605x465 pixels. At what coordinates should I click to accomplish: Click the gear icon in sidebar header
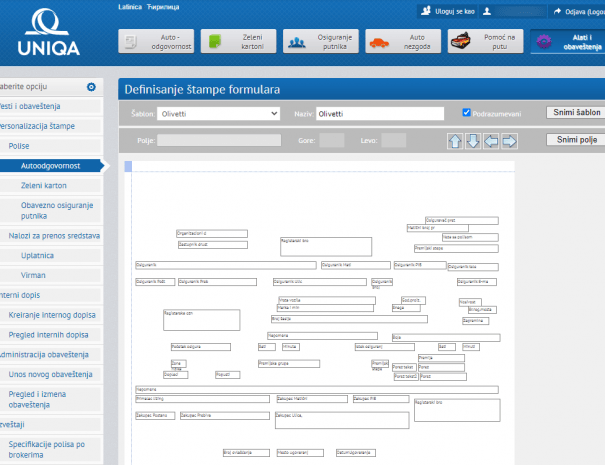[92, 87]
